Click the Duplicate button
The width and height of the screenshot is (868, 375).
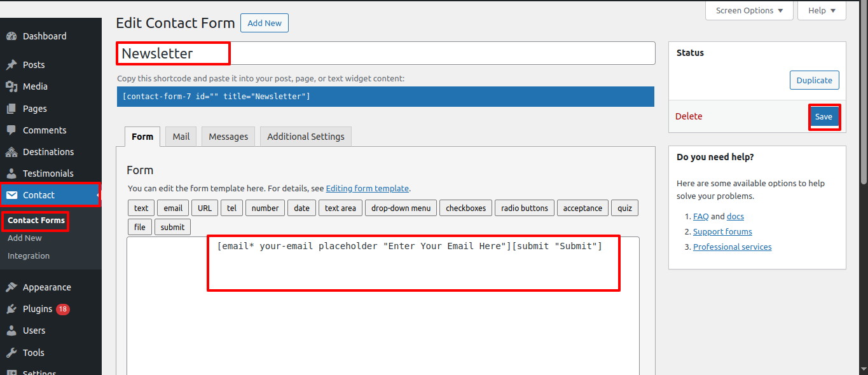(815, 81)
